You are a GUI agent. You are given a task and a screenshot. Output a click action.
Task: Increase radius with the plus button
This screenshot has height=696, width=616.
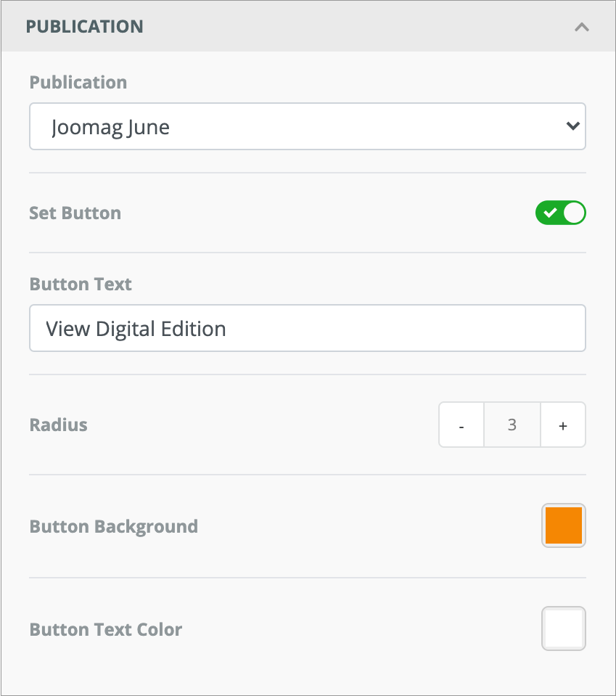[x=563, y=425]
